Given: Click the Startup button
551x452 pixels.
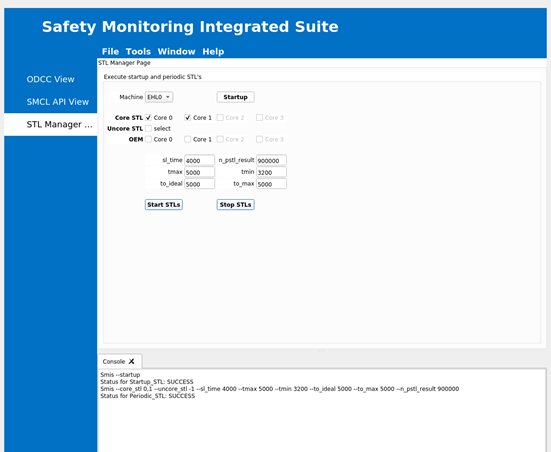Looking at the screenshot, I should pyautogui.click(x=235, y=97).
